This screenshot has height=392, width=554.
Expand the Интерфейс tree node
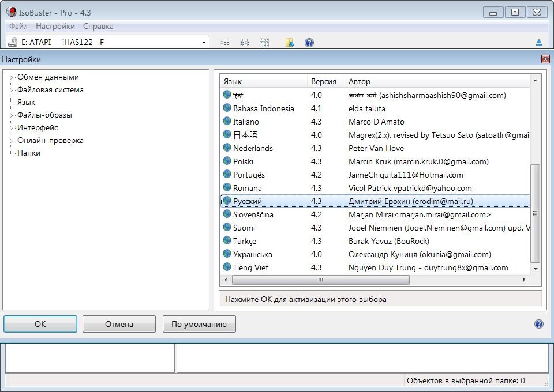pos(12,128)
